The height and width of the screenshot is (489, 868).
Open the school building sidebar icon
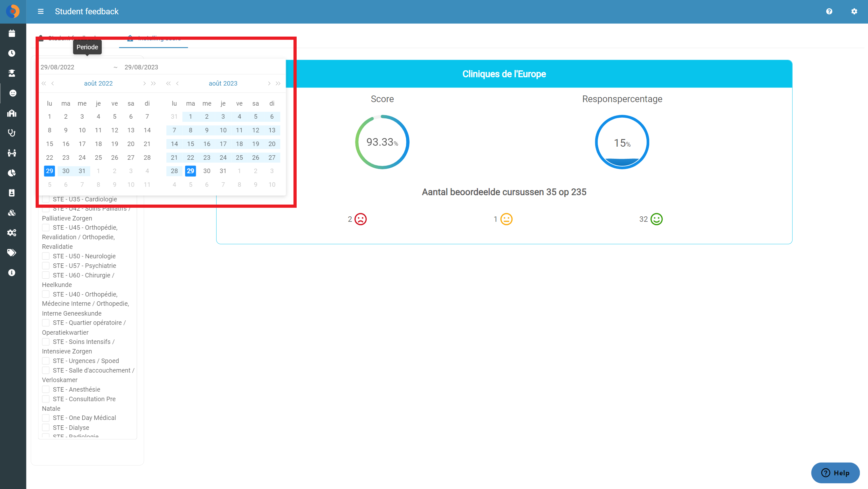[x=12, y=113]
